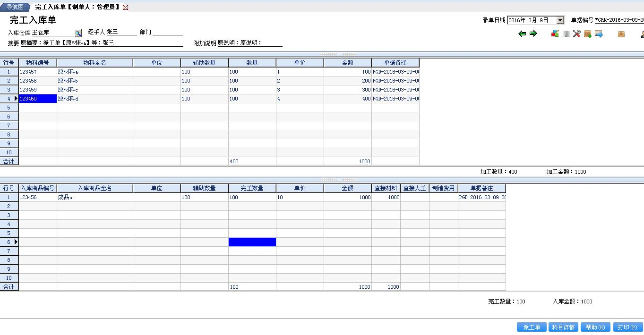Click the green right arrow (next record)

tap(533, 34)
